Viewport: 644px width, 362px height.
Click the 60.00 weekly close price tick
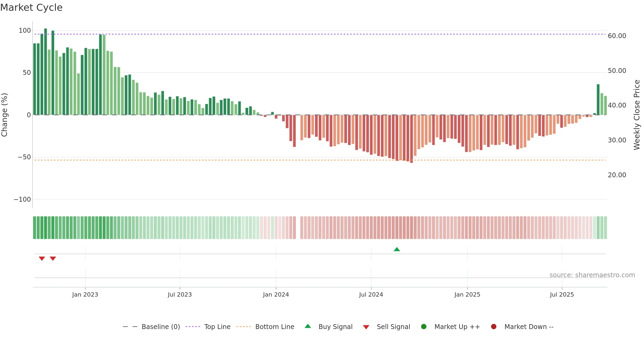(x=617, y=36)
